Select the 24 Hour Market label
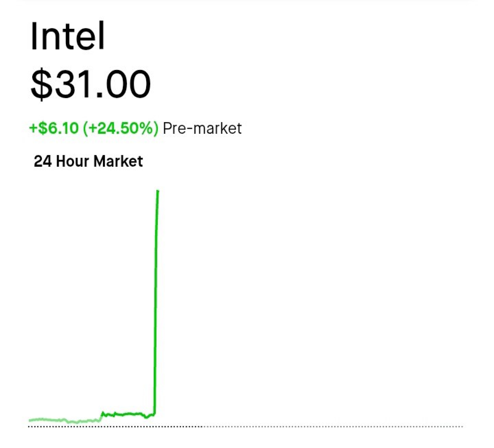Image resolution: width=494 pixels, height=448 pixels. 88,161
